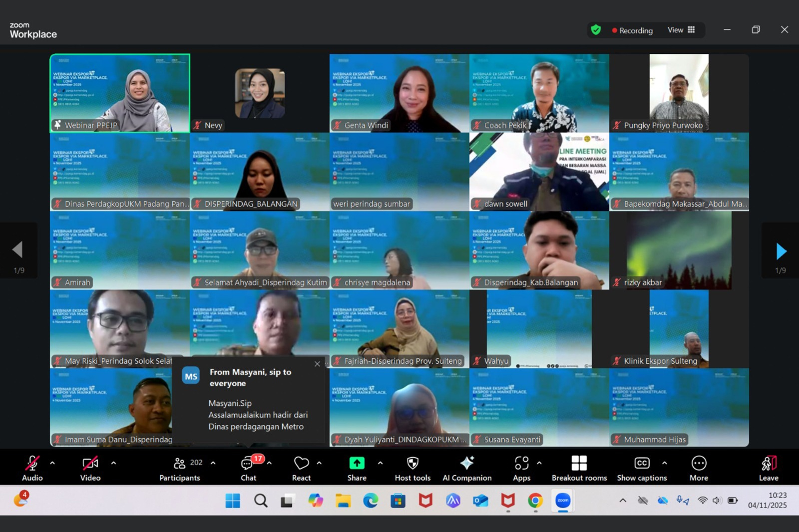This screenshot has height=532, width=799.
Task: Select Genta Windi video tile
Action: click(x=399, y=93)
